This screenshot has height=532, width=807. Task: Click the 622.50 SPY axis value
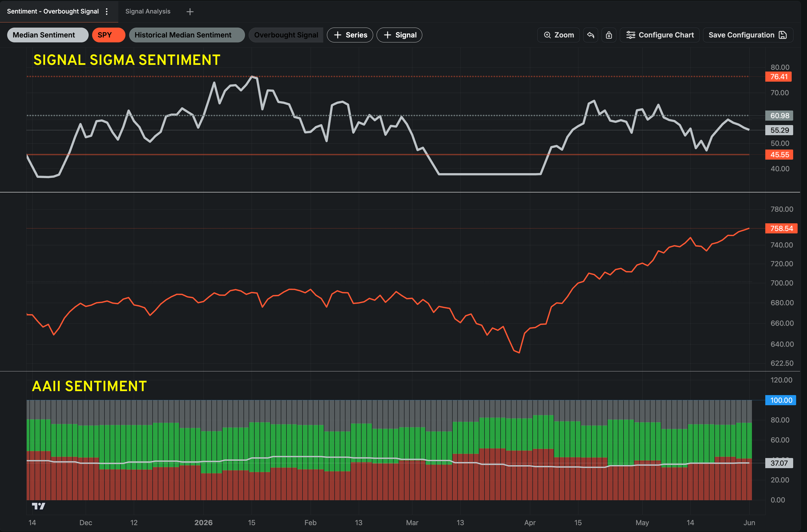[x=782, y=363]
